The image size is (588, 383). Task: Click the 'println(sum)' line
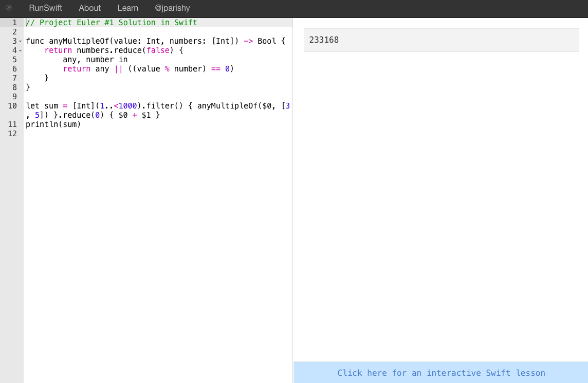point(53,124)
